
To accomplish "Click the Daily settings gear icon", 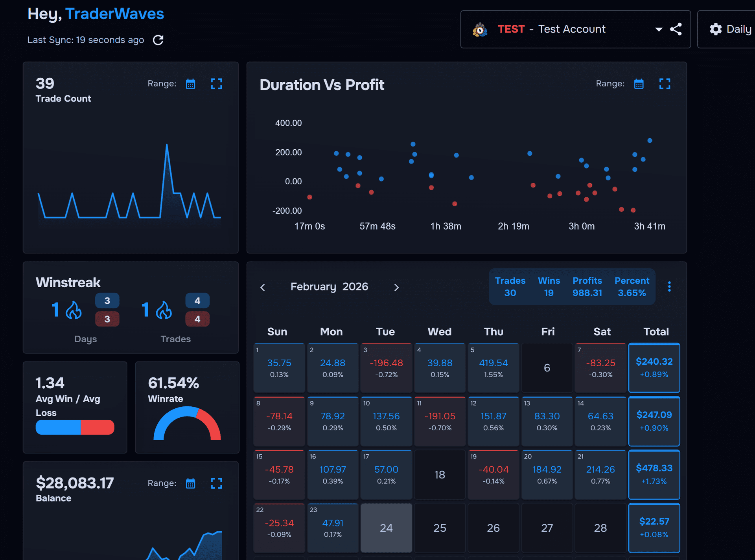I will [x=716, y=29].
